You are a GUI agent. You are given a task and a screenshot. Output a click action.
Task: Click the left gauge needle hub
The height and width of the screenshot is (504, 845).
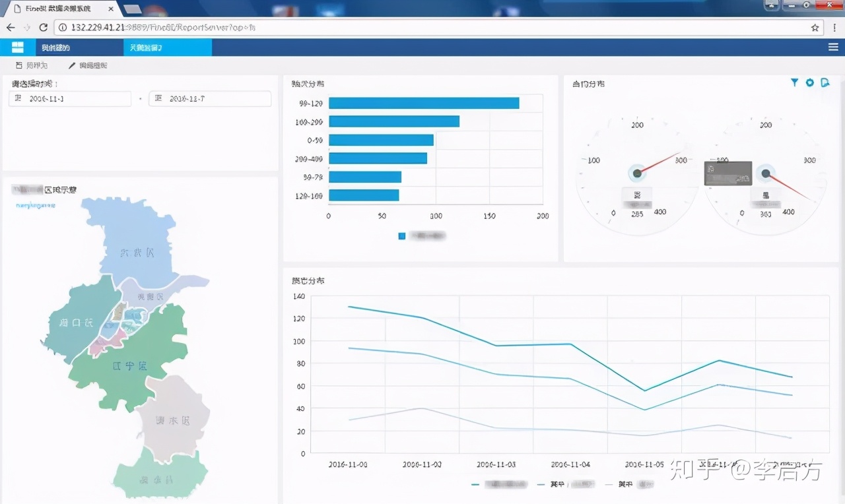637,173
